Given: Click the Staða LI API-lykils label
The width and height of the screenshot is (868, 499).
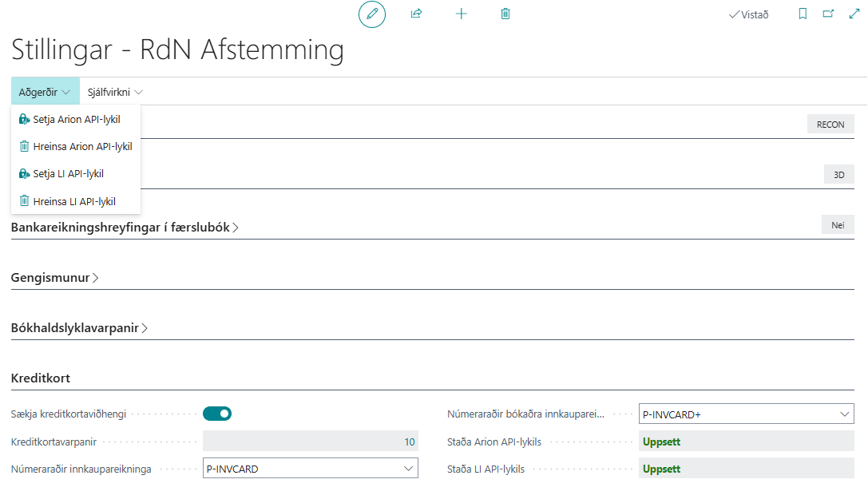Looking at the screenshot, I should click(x=486, y=469).
